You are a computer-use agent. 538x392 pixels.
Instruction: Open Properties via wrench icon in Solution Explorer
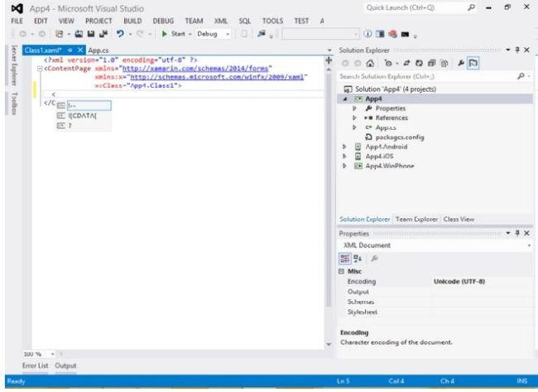click(x=461, y=63)
